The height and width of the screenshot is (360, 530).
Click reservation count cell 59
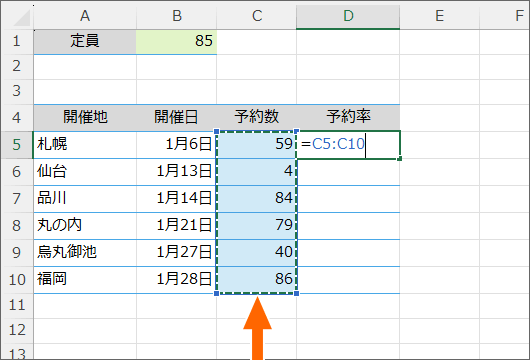tap(257, 145)
